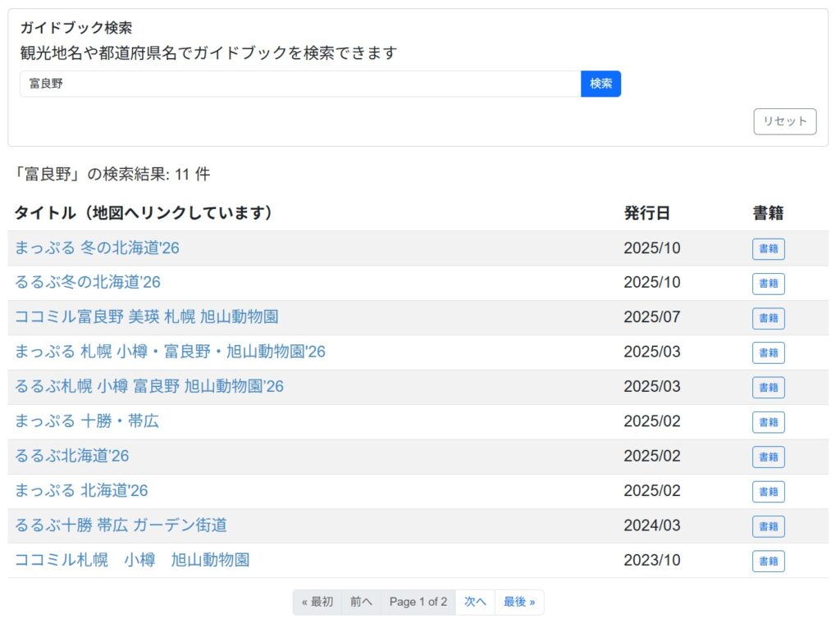Open まっぷる 冬の北海道'26 title link
This screenshot has width=840, height=623.
pyautogui.click(x=97, y=248)
